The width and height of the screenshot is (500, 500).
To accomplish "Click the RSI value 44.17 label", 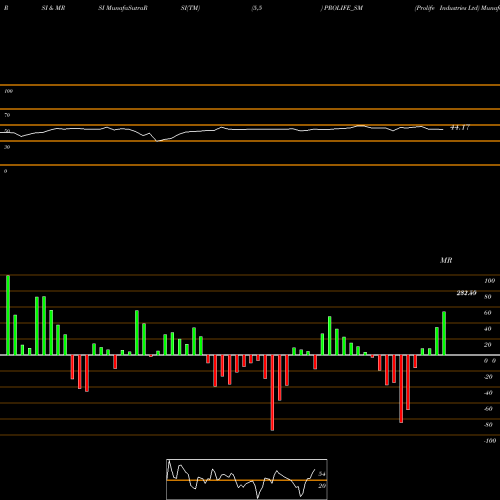I will [x=460, y=128].
